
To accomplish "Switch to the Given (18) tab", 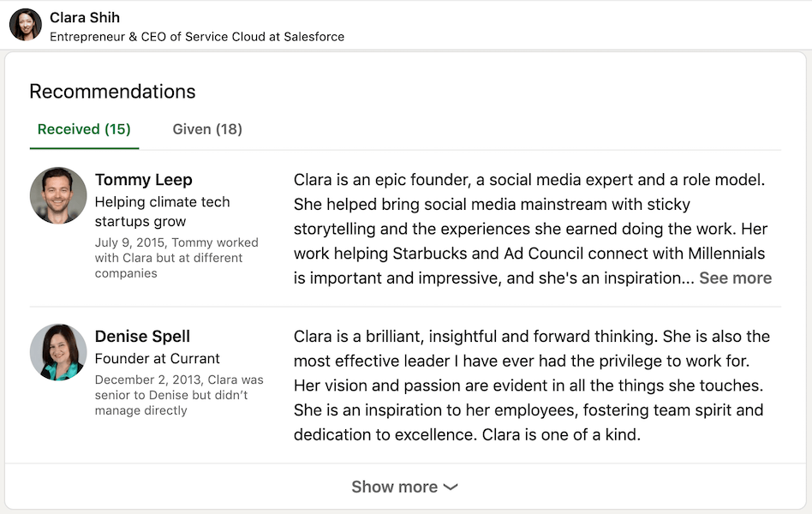I will click(207, 129).
